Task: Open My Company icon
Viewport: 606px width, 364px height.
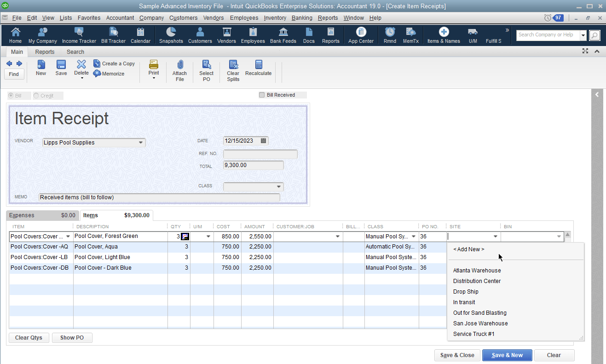Action: pyautogui.click(x=43, y=35)
